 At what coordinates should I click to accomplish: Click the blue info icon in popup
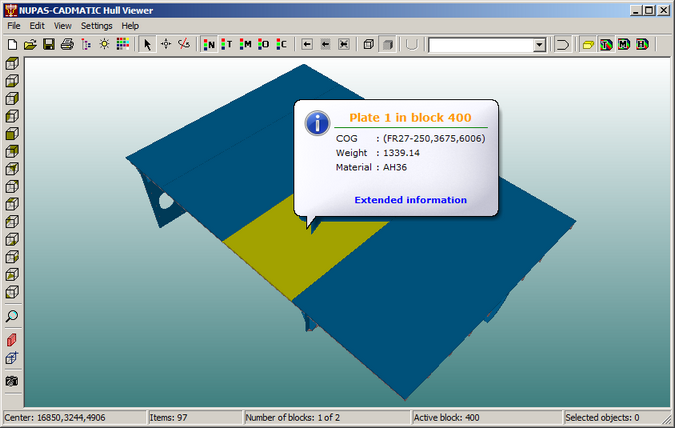coord(317,123)
